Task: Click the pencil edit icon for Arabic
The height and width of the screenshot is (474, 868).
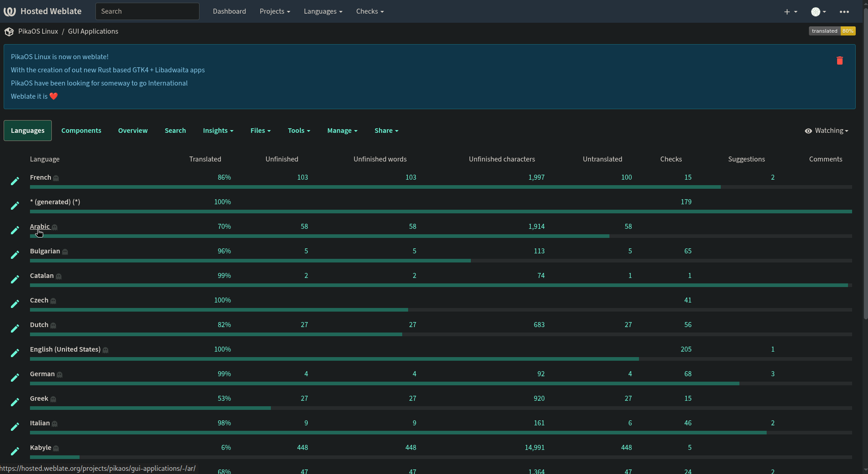Action: (x=15, y=230)
